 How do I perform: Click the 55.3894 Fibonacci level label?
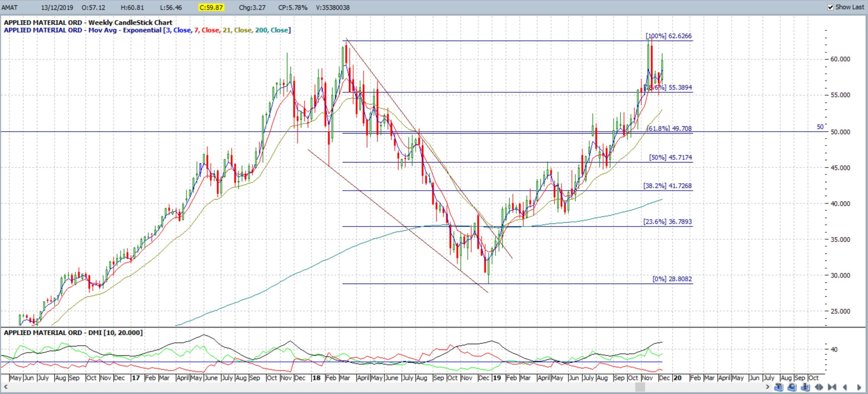tap(669, 87)
